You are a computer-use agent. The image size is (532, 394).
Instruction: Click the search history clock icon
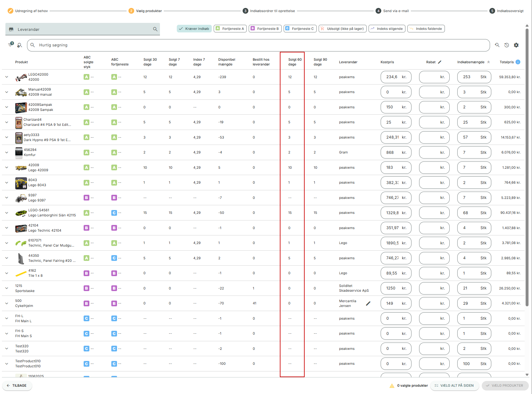coord(507,45)
